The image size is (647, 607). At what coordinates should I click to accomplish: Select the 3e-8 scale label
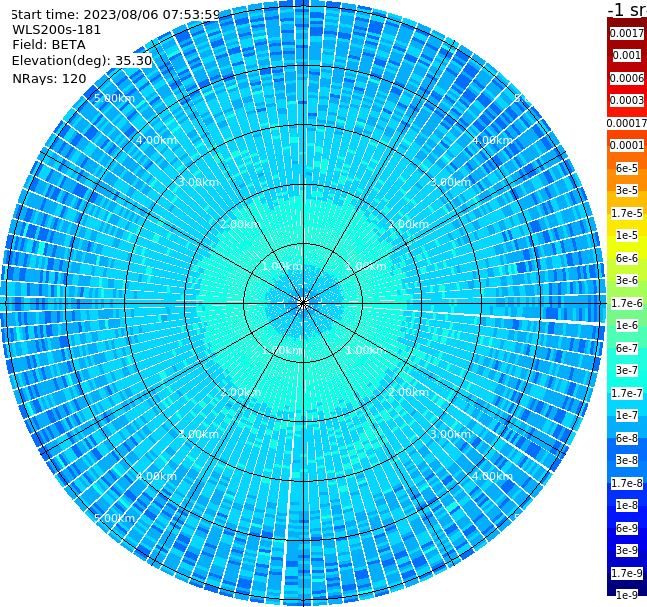[x=627, y=460]
